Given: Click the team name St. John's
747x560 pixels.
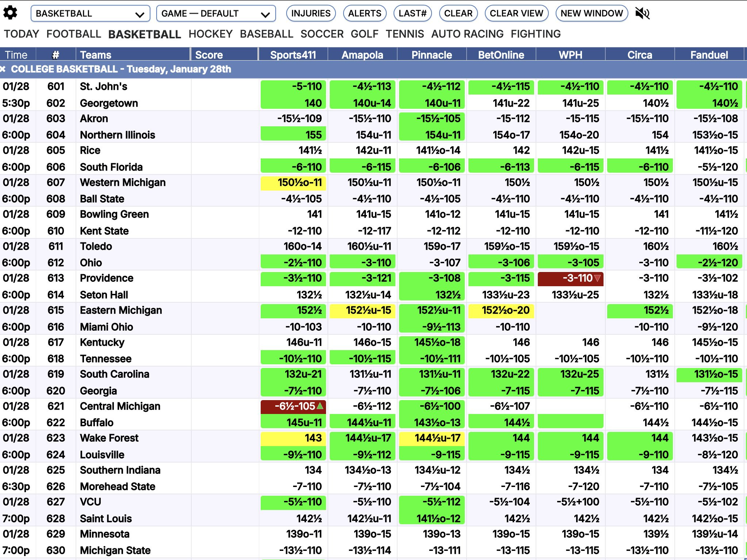Looking at the screenshot, I should 104,87.
